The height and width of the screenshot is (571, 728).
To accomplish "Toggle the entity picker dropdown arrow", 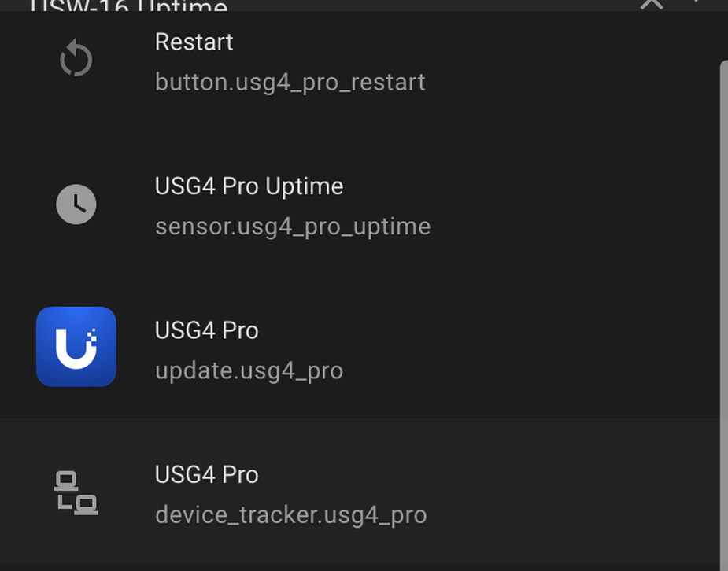I will click(697, 2).
